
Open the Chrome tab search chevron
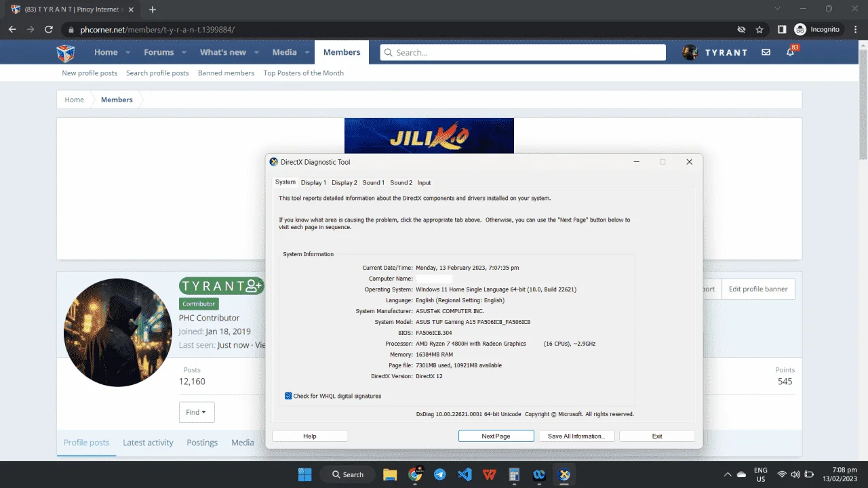(x=776, y=9)
